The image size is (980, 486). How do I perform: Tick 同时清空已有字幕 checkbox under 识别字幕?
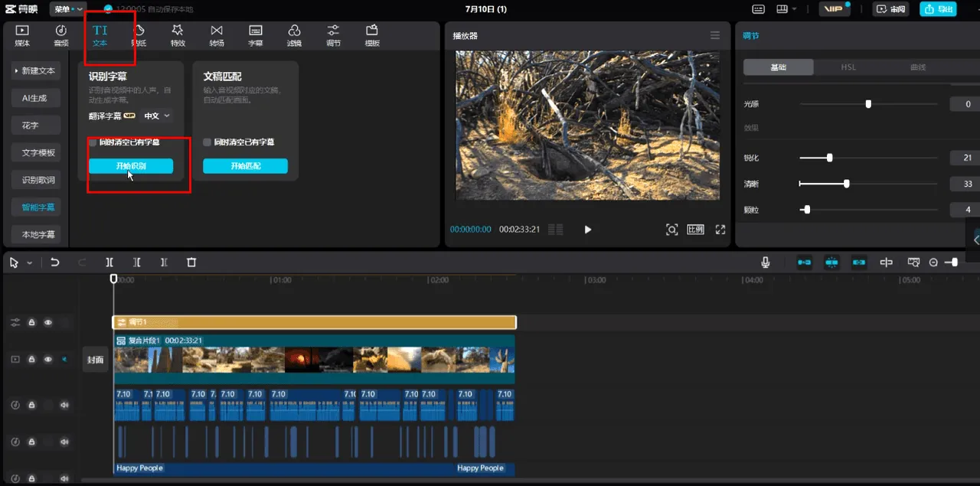tap(93, 142)
